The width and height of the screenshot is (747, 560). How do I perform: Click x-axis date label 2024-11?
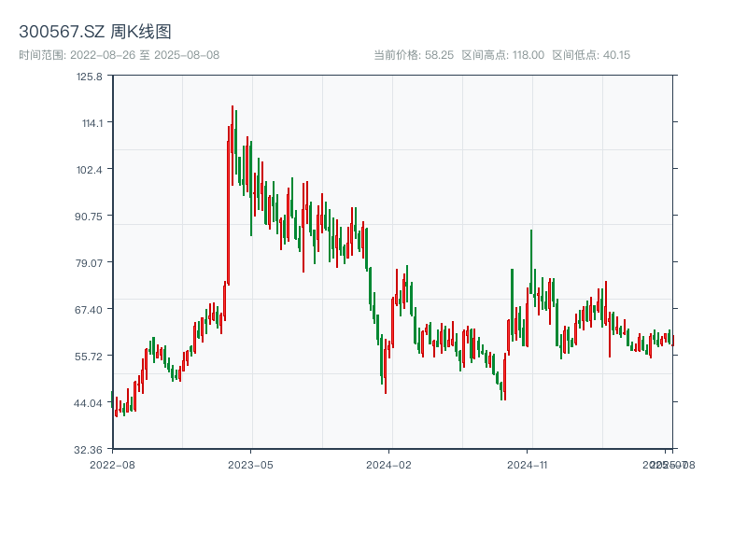coord(527,465)
